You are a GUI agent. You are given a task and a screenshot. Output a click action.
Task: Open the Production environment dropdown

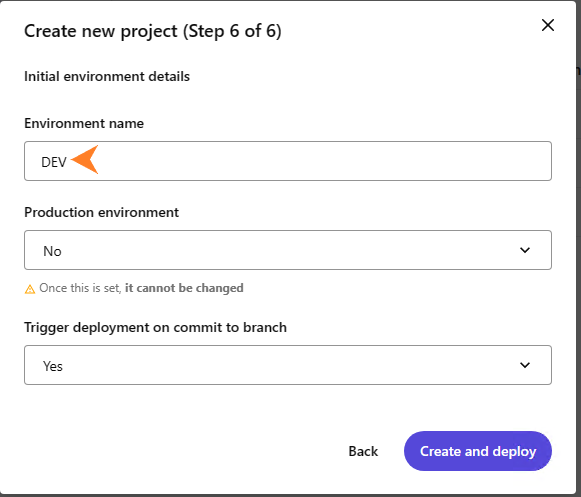(288, 250)
